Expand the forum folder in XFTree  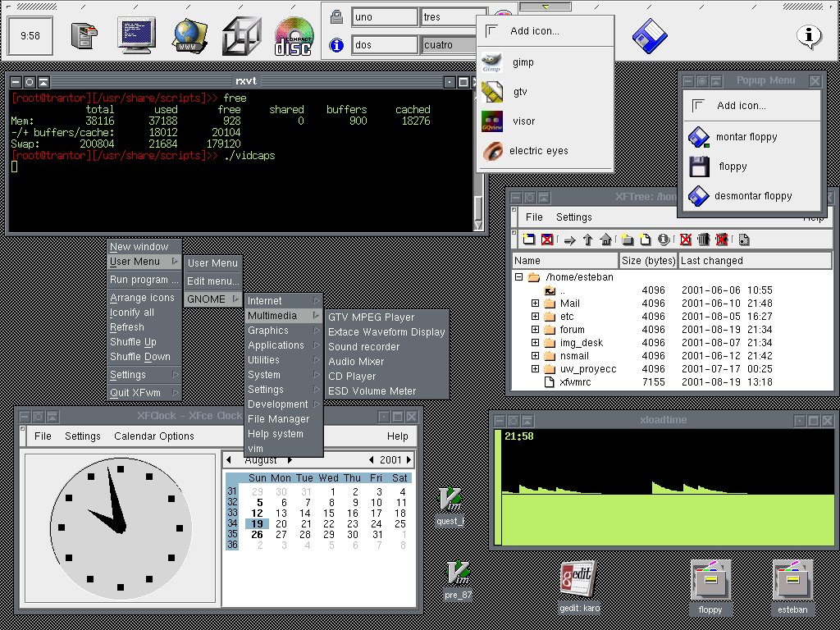tap(535, 330)
